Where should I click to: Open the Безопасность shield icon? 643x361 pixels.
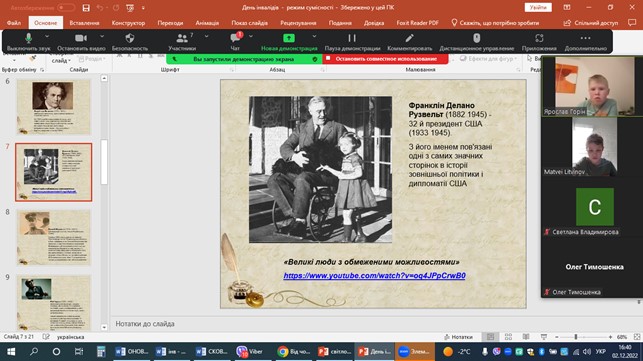coord(130,38)
